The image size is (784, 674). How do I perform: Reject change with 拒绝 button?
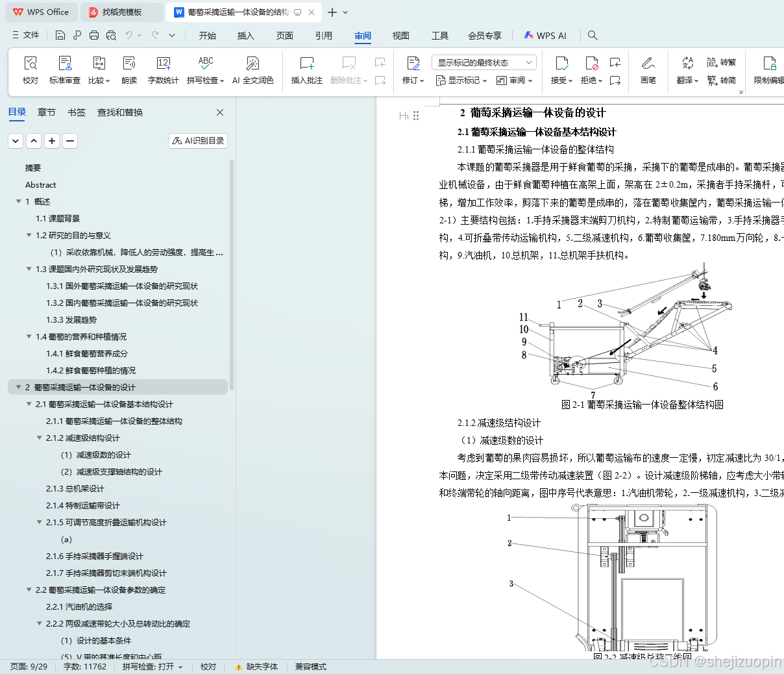pos(591,70)
